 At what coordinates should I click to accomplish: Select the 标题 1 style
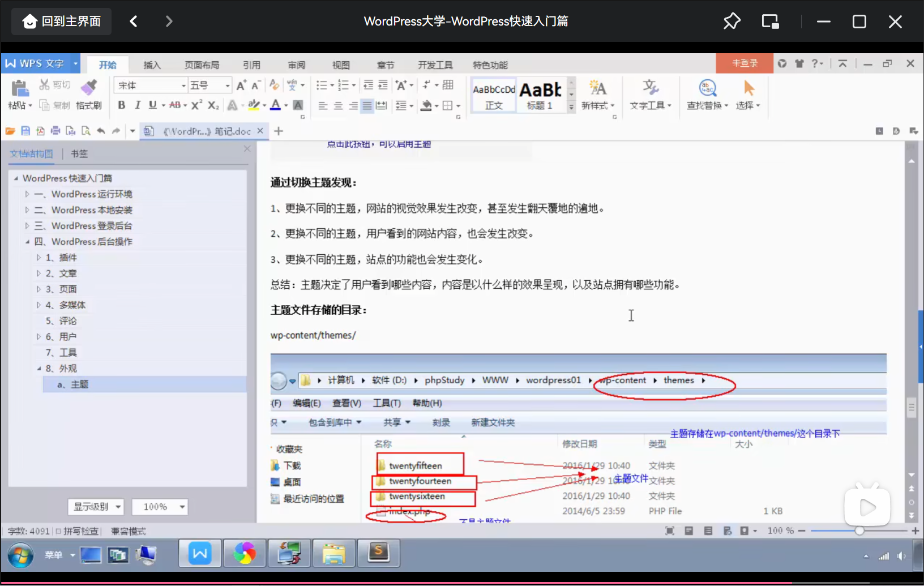coord(540,95)
